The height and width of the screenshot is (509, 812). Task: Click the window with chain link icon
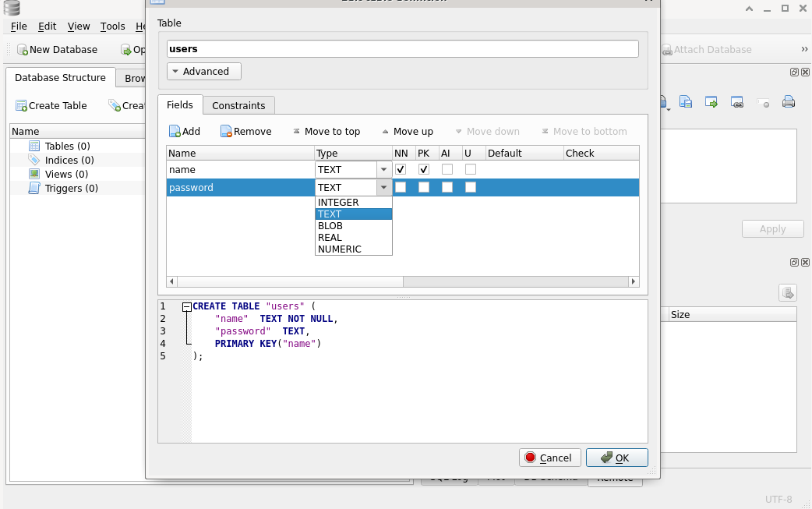(737, 101)
